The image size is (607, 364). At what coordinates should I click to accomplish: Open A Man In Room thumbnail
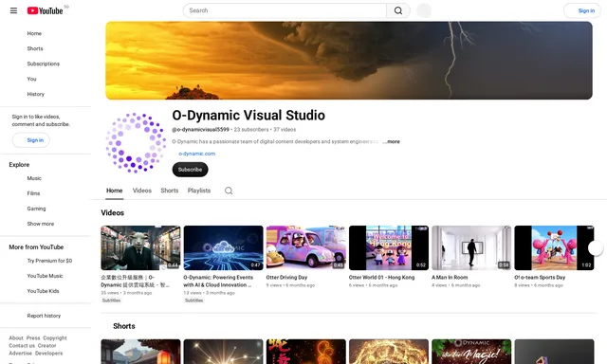tap(471, 248)
